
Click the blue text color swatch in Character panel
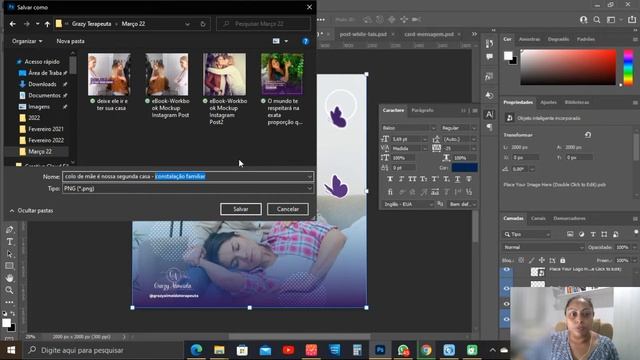click(x=464, y=167)
